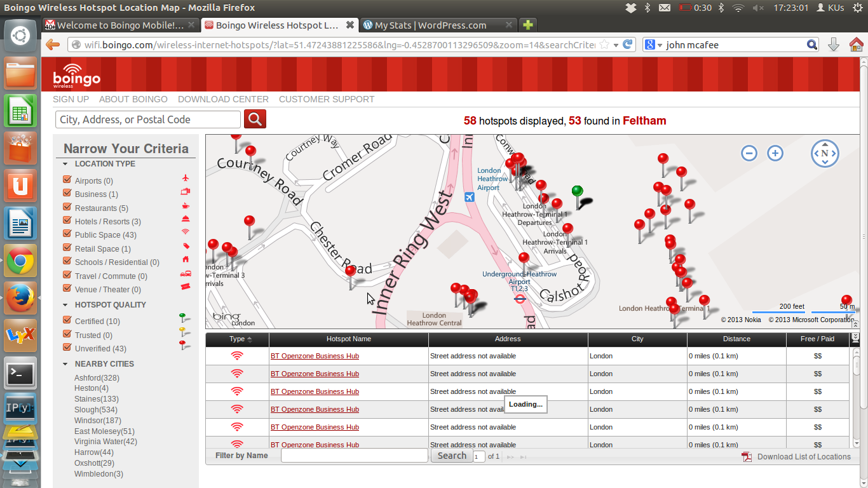868x488 pixels.
Task: Collapse the NEARBY CITIES section
Action: (65, 364)
